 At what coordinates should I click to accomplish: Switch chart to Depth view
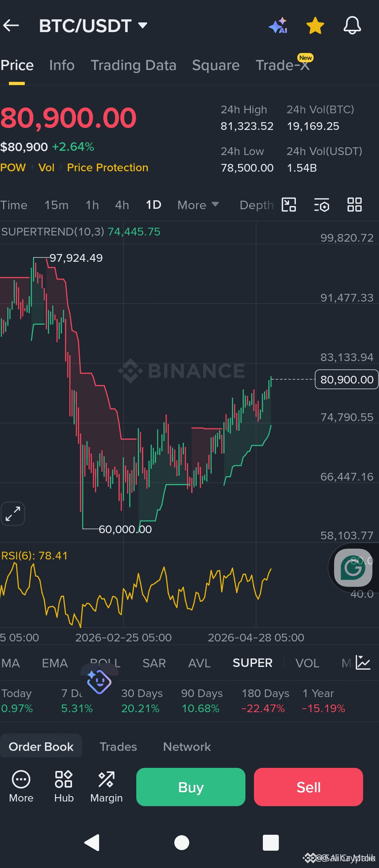point(256,205)
